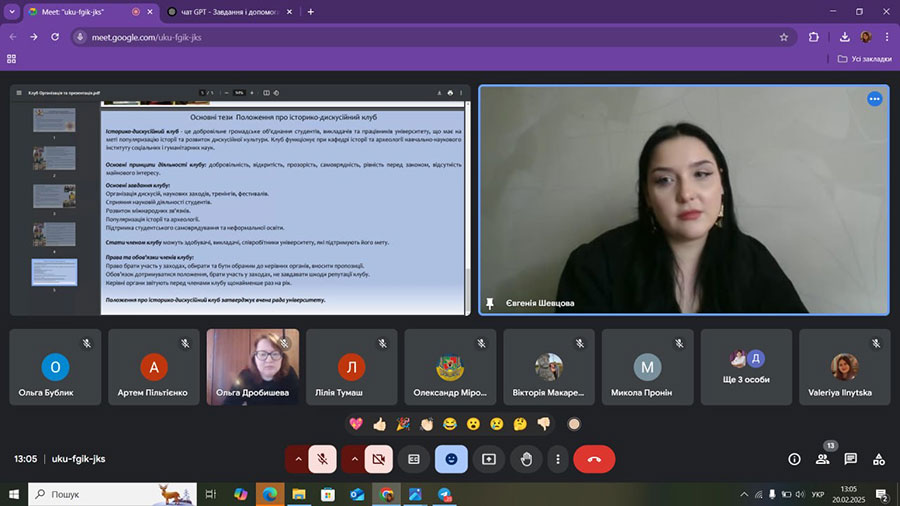Image resolution: width=900 pixels, height=506 pixels.
Task: Open Telegram from the taskbar
Action: 445,494
